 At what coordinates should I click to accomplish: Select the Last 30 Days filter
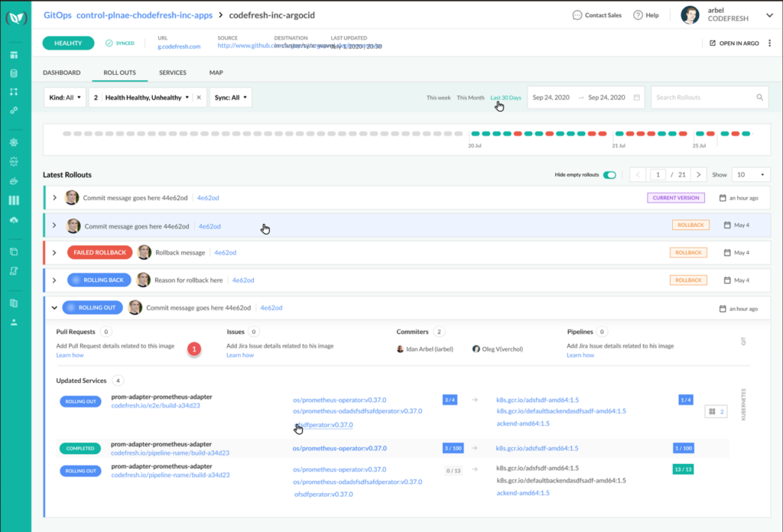click(x=505, y=98)
